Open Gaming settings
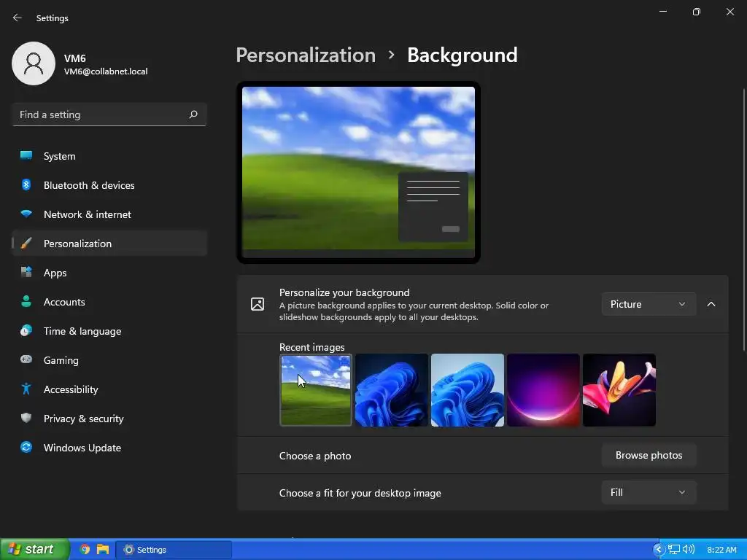 click(x=109, y=360)
